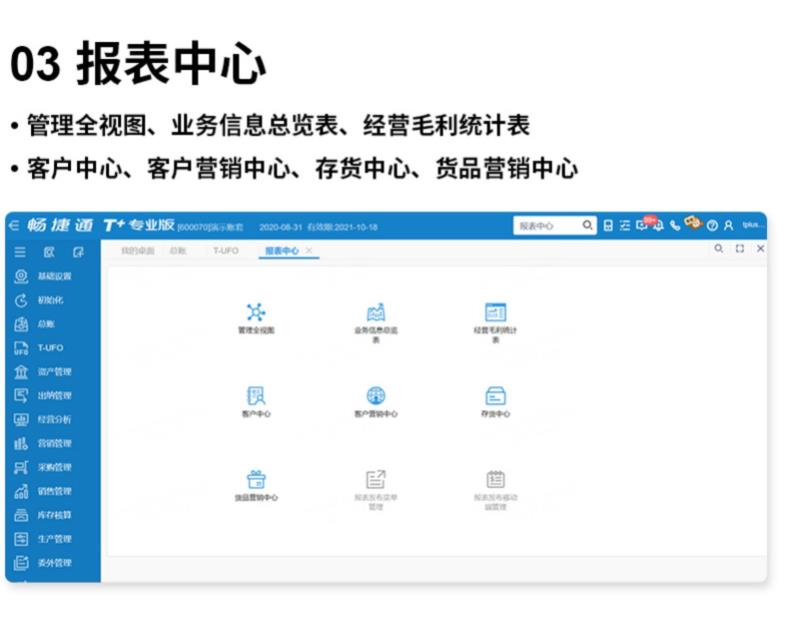Open the greyed report publishing menu icon
The image size is (787, 619).
(x=375, y=479)
